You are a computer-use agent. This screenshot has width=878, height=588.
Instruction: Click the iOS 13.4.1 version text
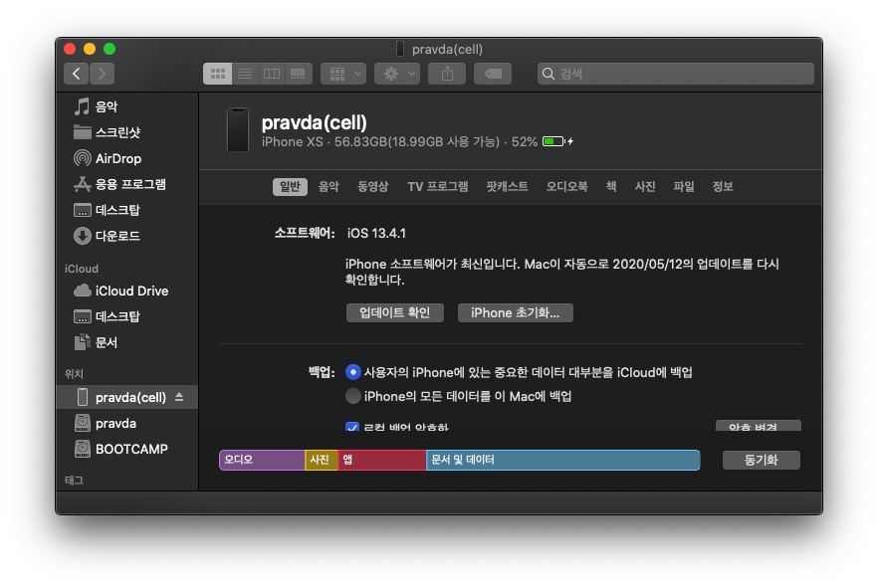coord(376,233)
